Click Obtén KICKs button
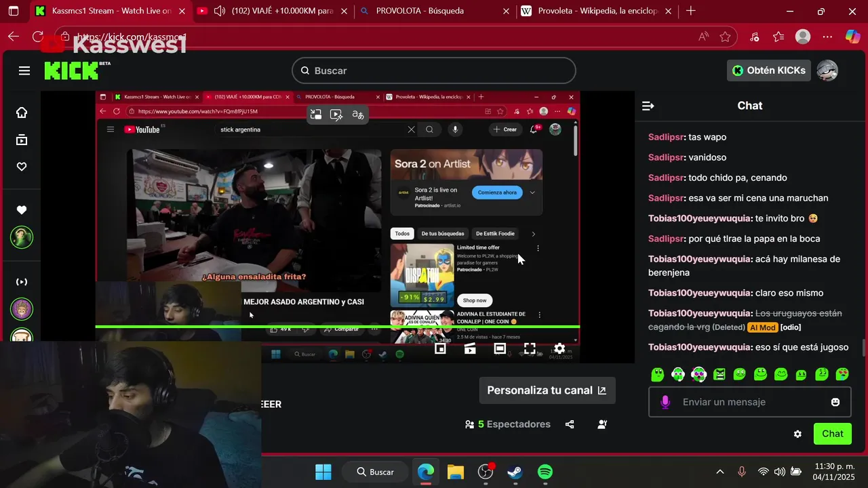Viewport: 868px width, 488px height. coord(769,70)
